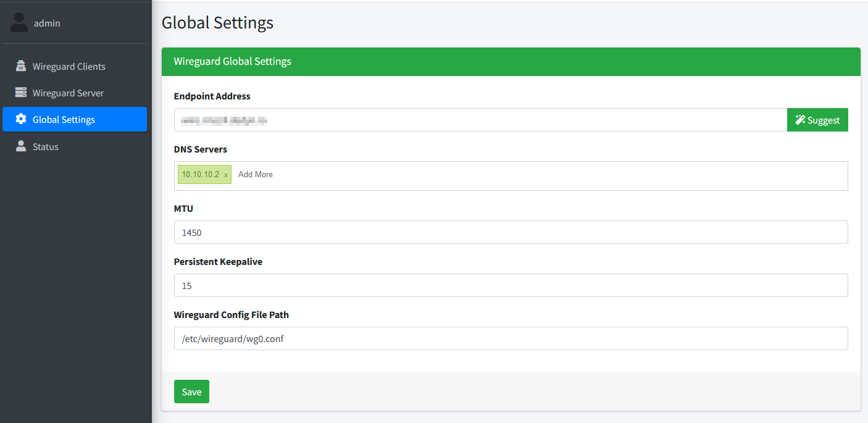The width and height of the screenshot is (868, 423).
Task: Click Add More in DNS Servers field
Action: tap(256, 175)
